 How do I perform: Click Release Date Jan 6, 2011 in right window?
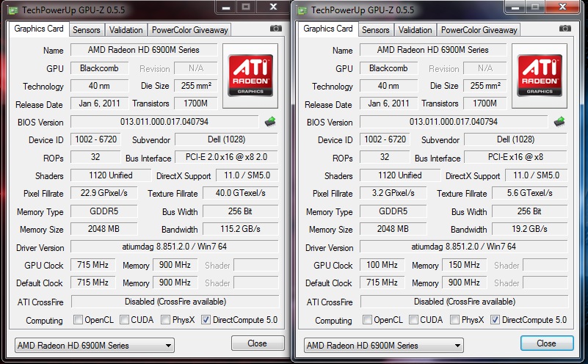point(388,103)
